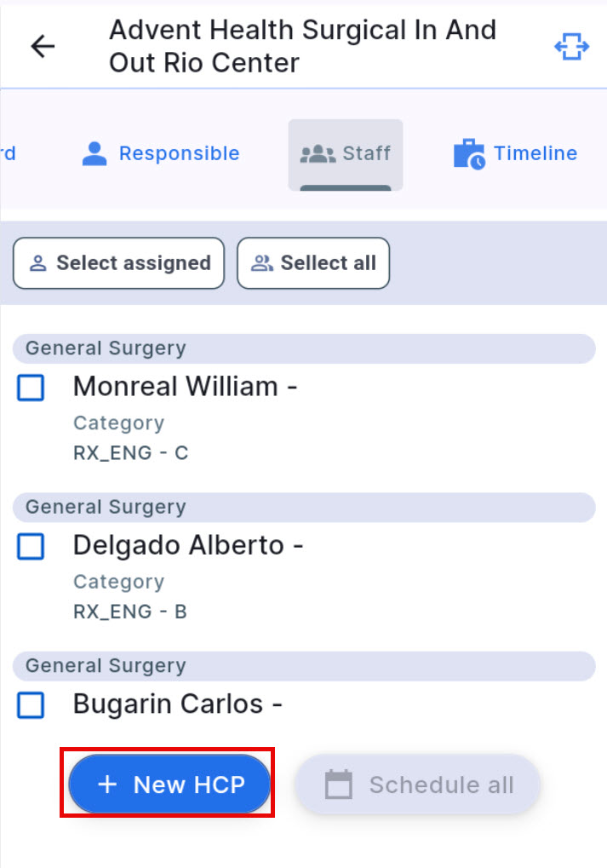Click the back arrow at top left
Viewport: 607px width, 868px height.
tap(42, 46)
